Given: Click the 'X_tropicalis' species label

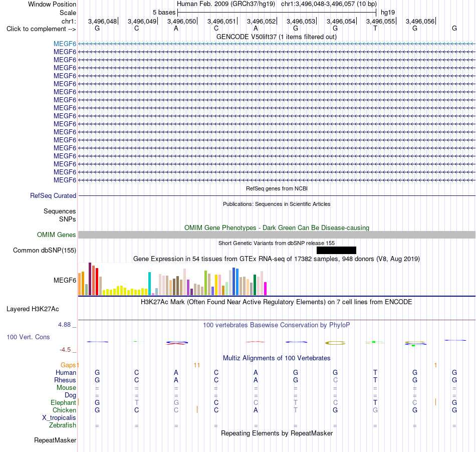Looking at the screenshot, I should (x=59, y=418).
